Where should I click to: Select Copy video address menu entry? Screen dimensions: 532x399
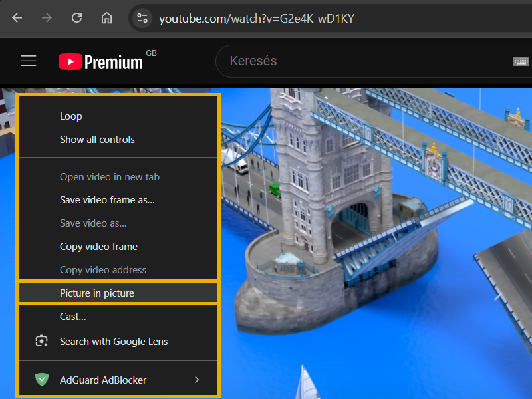103,270
